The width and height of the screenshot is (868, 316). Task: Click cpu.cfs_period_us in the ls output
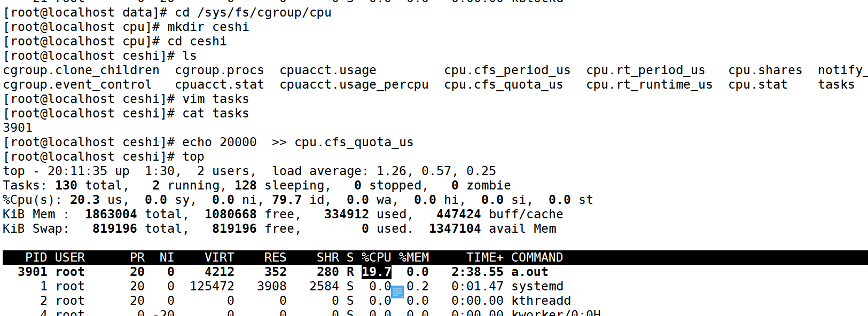point(507,70)
